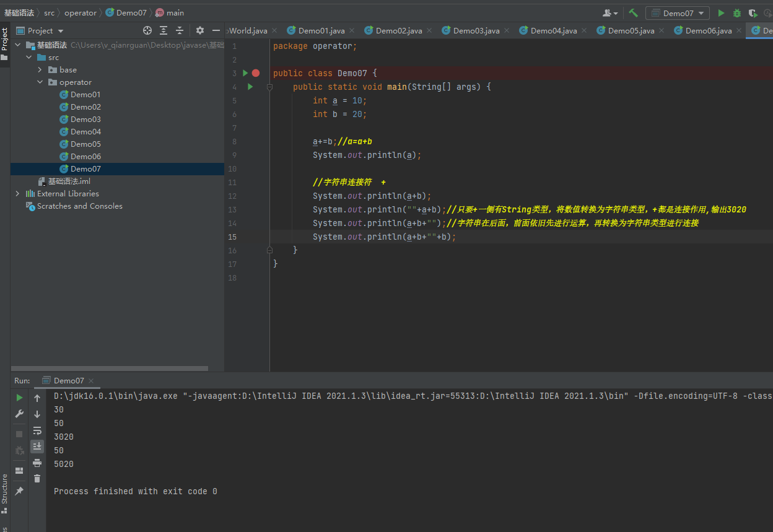Toggle scroll to end in console

[37, 447]
